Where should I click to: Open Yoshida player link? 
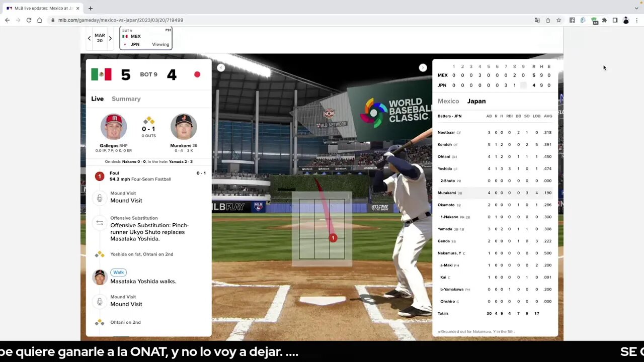click(445, 168)
